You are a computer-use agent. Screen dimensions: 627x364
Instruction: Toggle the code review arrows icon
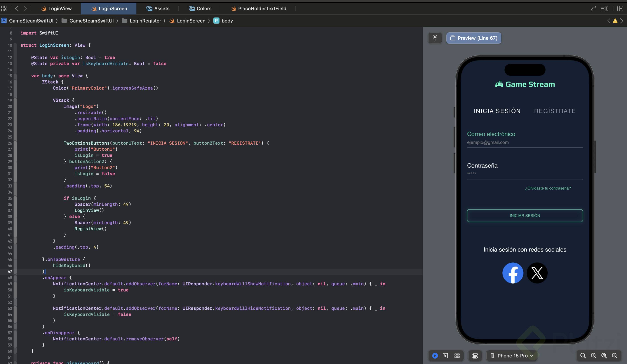pos(594,9)
